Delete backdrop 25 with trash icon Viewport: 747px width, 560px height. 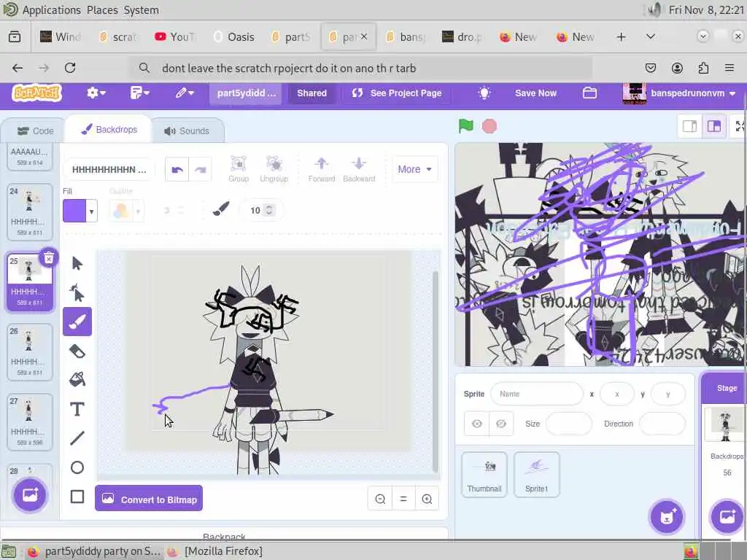49,258
